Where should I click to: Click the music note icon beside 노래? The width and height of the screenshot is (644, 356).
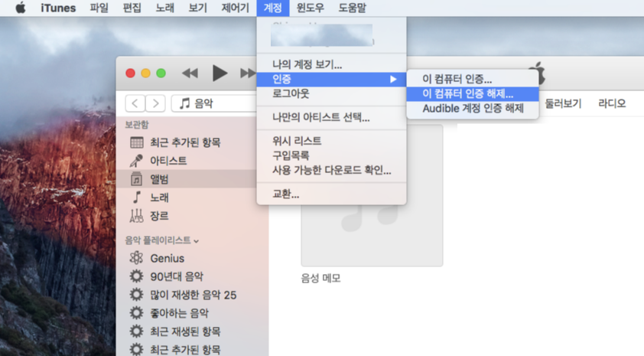(x=137, y=198)
